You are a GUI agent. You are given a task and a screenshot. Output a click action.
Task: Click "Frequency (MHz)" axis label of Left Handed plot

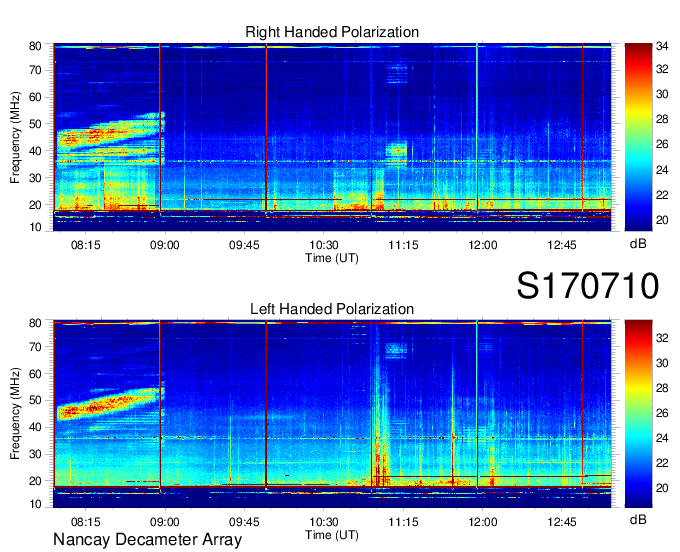tap(15, 414)
